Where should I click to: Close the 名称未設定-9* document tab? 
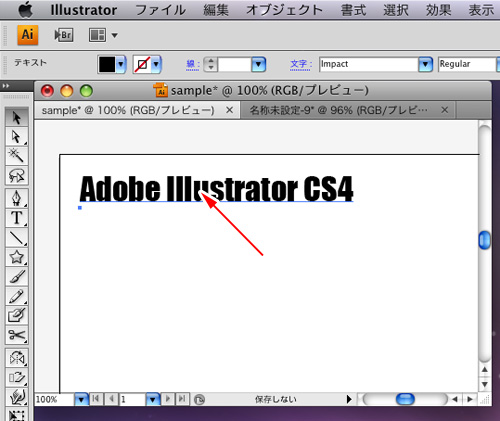pyautogui.click(x=445, y=110)
